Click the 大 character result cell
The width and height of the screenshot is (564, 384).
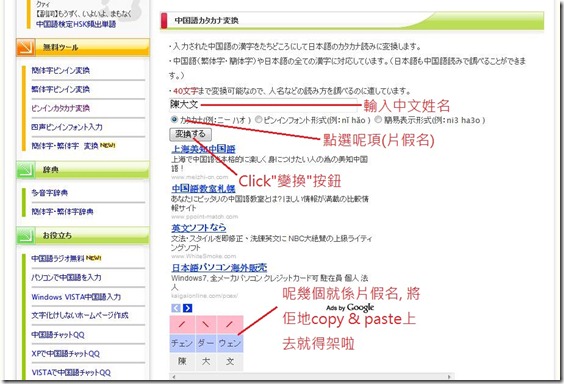pos(206,362)
